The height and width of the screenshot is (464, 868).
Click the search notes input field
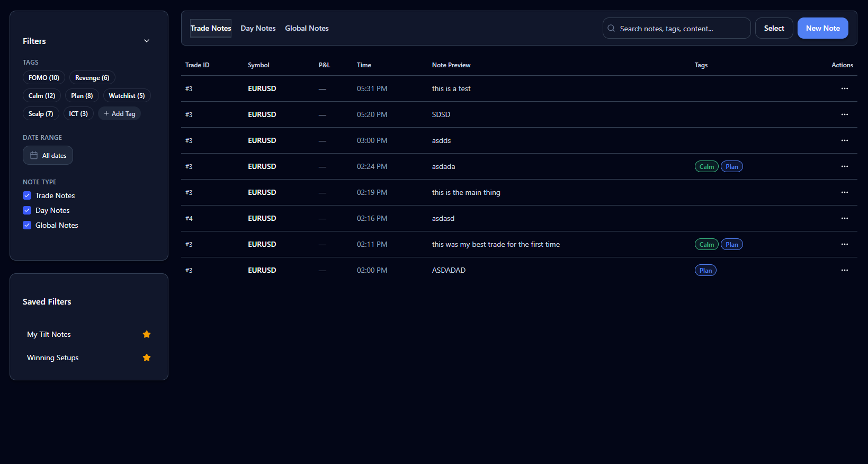(676, 28)
